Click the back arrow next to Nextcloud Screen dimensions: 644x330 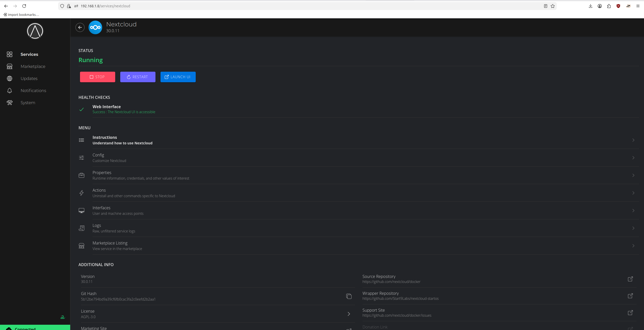point(80,27)
